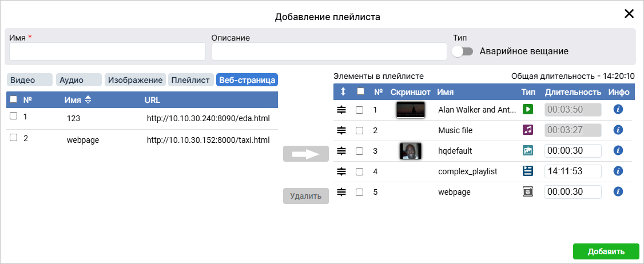Click name webpage in source list

tap(83, 140)
